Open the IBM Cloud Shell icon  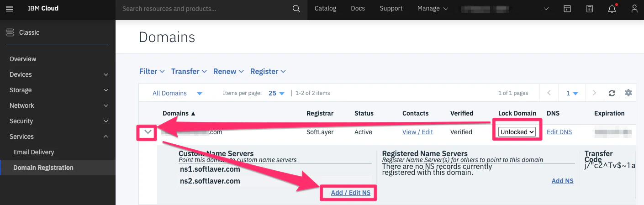[567, 9]
